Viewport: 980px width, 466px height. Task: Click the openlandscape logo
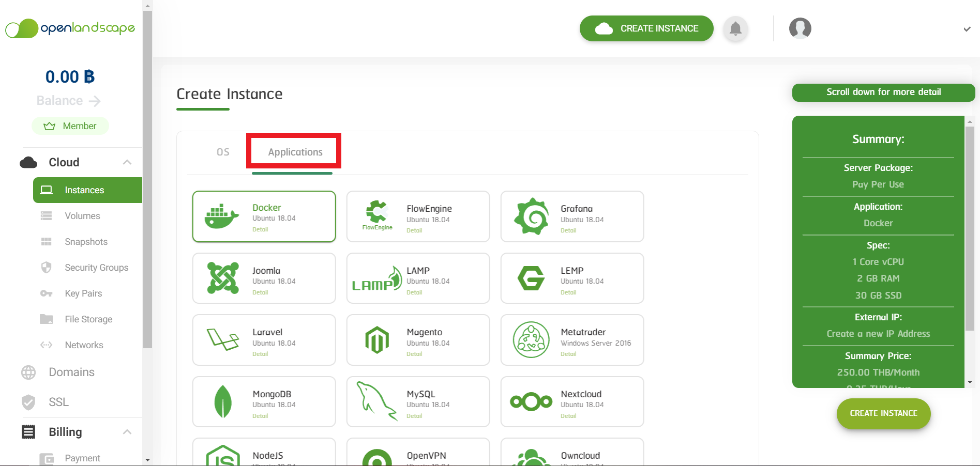click(70, 28)
